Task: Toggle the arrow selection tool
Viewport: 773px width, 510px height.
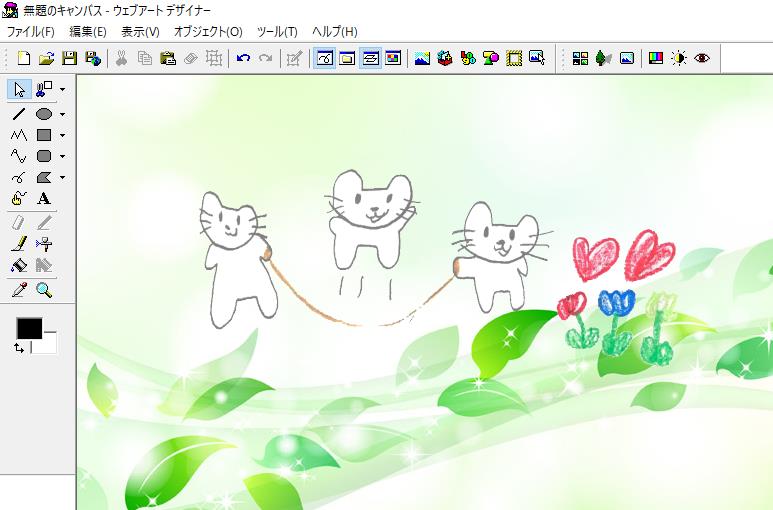Action: coord(19,89)
